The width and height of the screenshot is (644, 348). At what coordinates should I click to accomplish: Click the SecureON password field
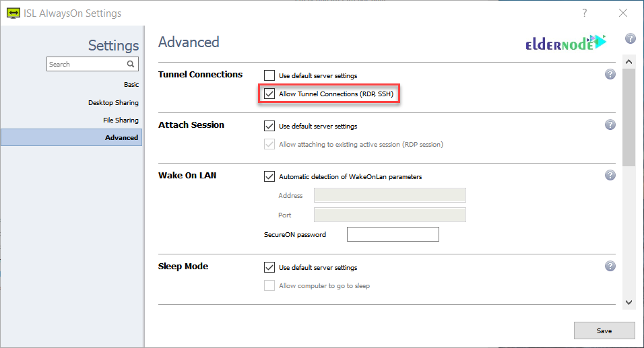click(x=393, y=234)
